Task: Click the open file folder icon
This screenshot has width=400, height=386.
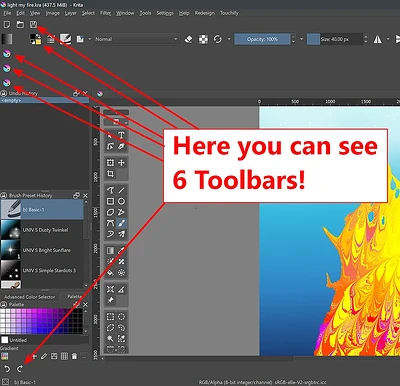Action: click(x=20, y=24)
